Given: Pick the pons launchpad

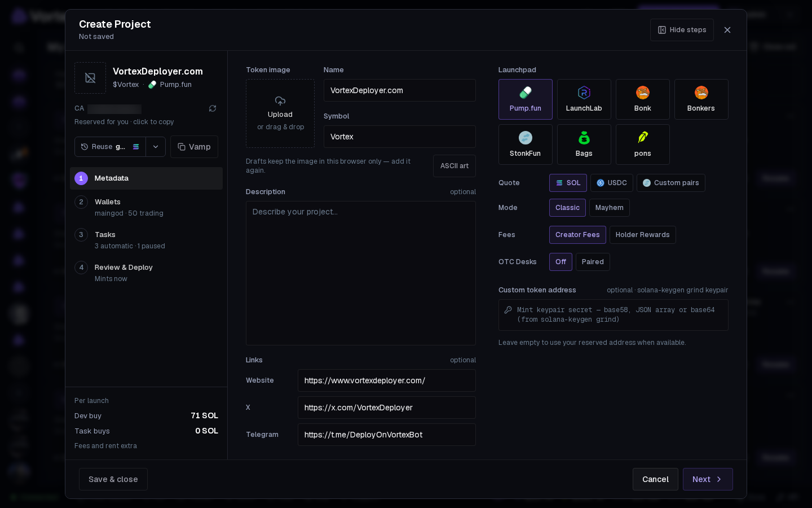Looking at the screenshot, I should 642,144.
